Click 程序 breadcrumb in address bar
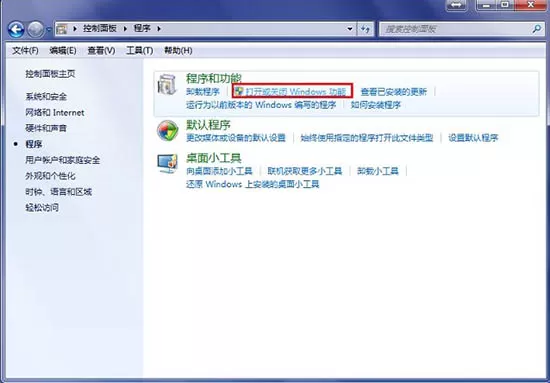The height and width of the screenshot is (383, 550). tap(142, 28)
